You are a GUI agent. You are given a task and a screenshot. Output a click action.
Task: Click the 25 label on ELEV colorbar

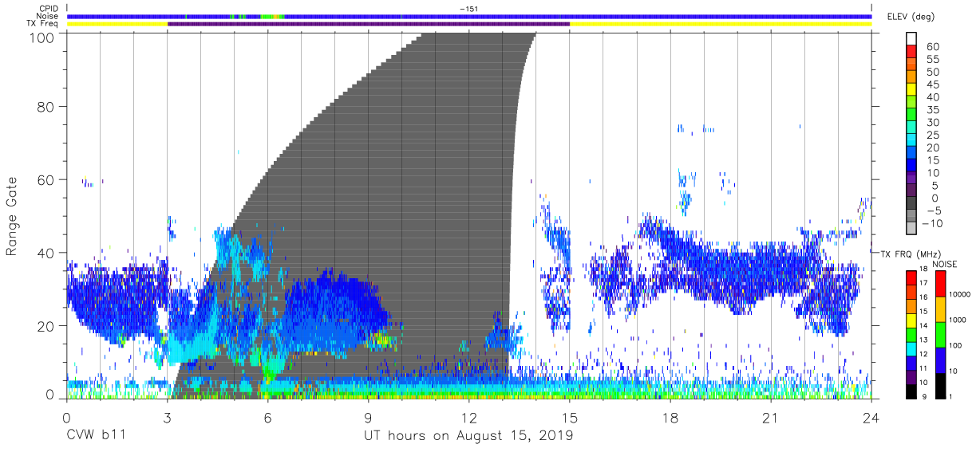pos(932,135)
